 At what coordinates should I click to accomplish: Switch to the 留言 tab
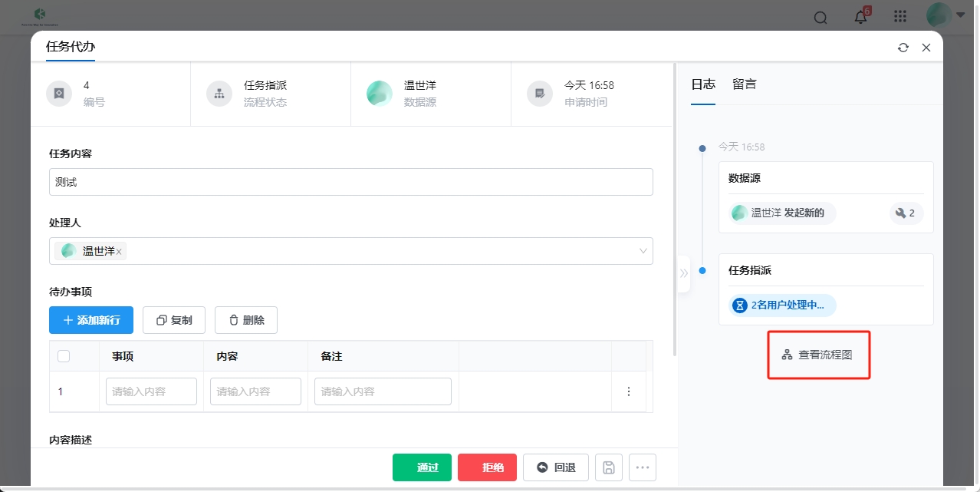(x=744, y=84)
